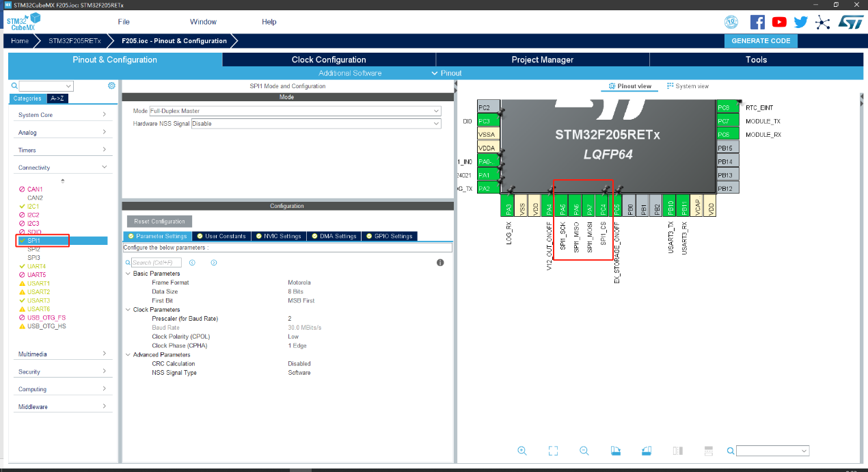The height and width of the screenshot is (472, 868).
Task: Open the Window menu
Action: coord(203,22)
